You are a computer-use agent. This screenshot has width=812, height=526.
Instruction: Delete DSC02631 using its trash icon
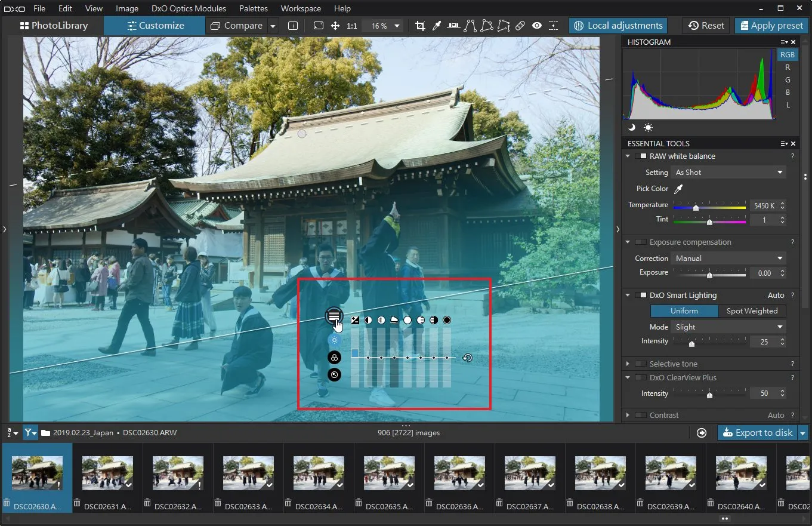pyautogui.click(x=77, y=503)
